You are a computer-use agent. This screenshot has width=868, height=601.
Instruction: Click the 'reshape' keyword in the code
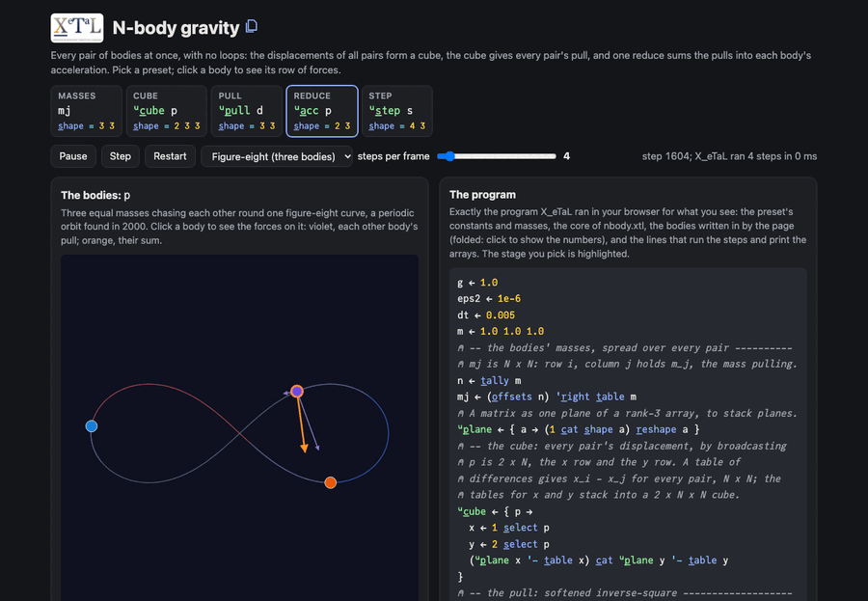[x=656, y=429]
